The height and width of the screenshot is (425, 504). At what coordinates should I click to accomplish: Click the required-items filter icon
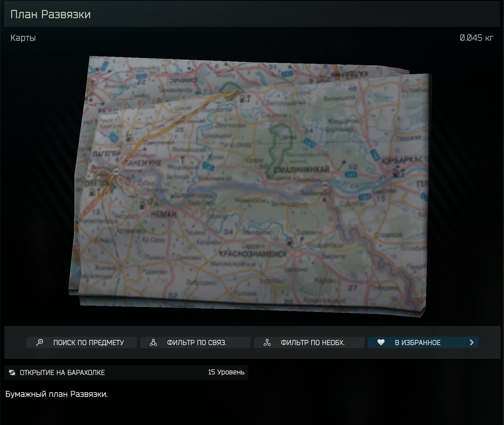click(267, 342)
